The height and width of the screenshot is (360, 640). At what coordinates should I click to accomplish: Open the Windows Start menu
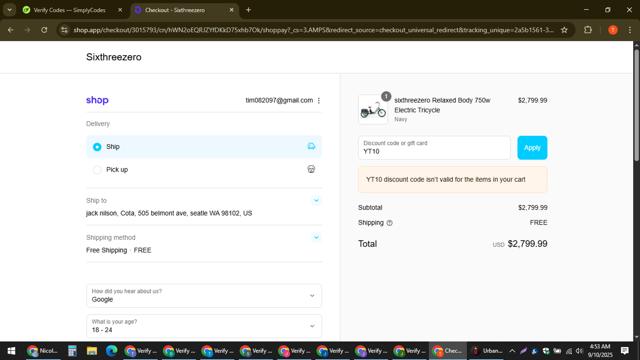pyautogui.click(x=11, y=351)
